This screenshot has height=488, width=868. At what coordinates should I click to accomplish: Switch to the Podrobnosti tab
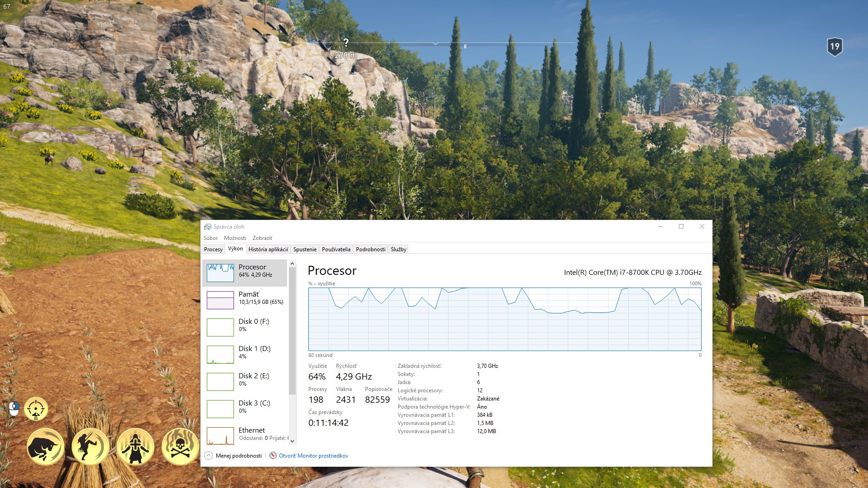(371, 249)
